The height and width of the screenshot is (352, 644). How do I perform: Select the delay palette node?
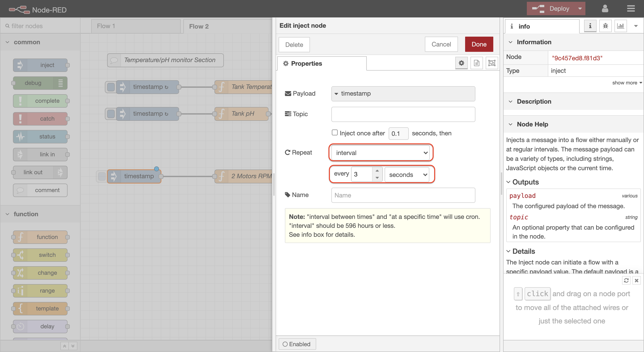pos(40,327)
